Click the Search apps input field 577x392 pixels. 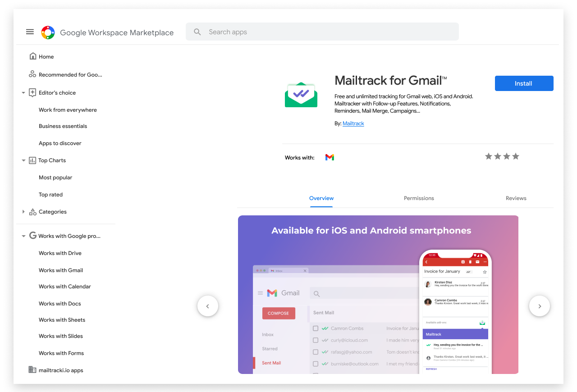tap(329, 32)
